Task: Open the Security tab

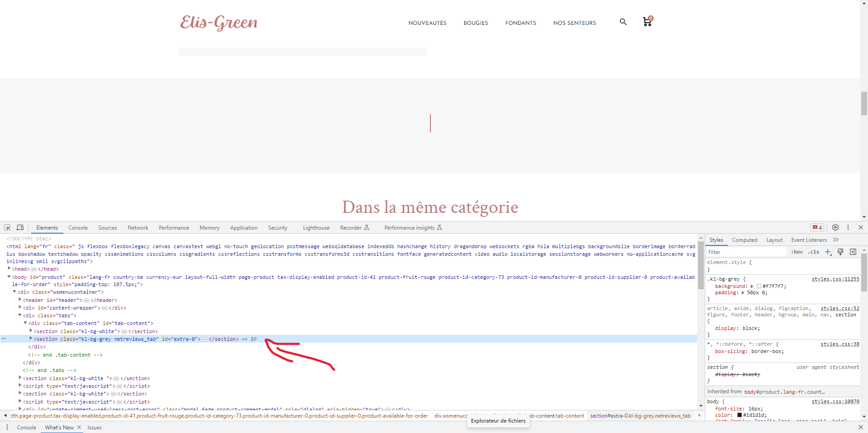Action: coord(278,227)
